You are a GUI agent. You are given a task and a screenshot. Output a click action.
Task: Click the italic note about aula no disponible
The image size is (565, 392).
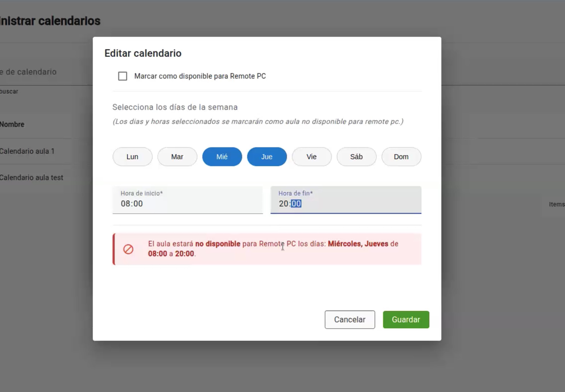point(258,121)
